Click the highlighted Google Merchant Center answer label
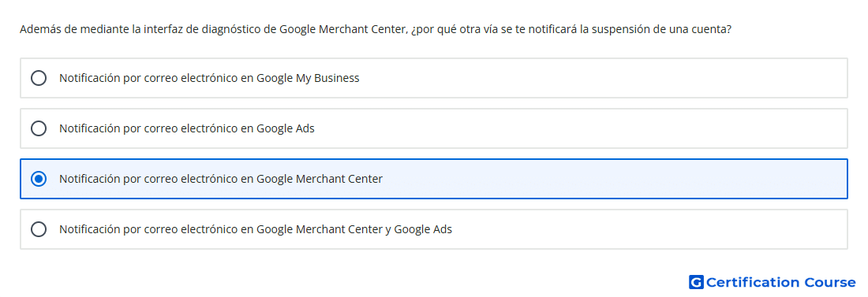Image resolution: width=868 pixels, height=297 pixels. (x=221, y=179)
